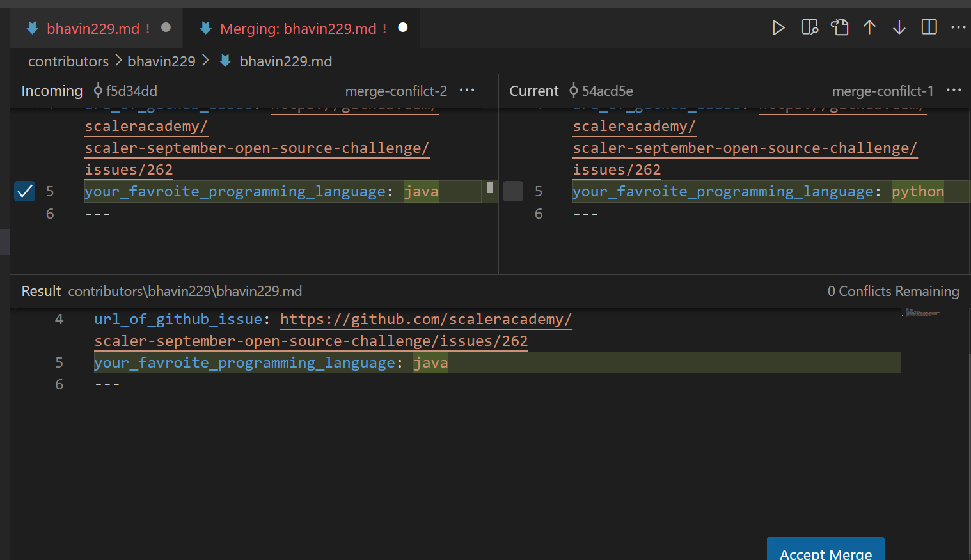Viewport: 971px width, 560px height.
Task: Open the scaleracademy issue link in Result
Action: tap(425, 319)
